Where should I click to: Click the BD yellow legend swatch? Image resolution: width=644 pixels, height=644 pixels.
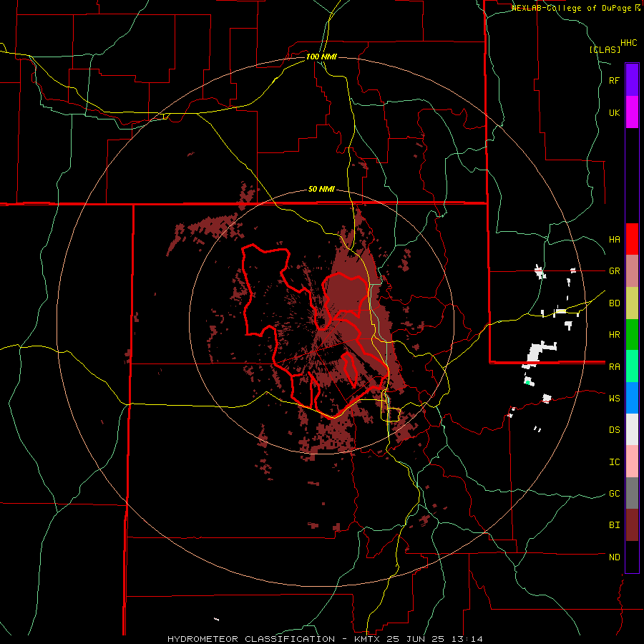632,303
